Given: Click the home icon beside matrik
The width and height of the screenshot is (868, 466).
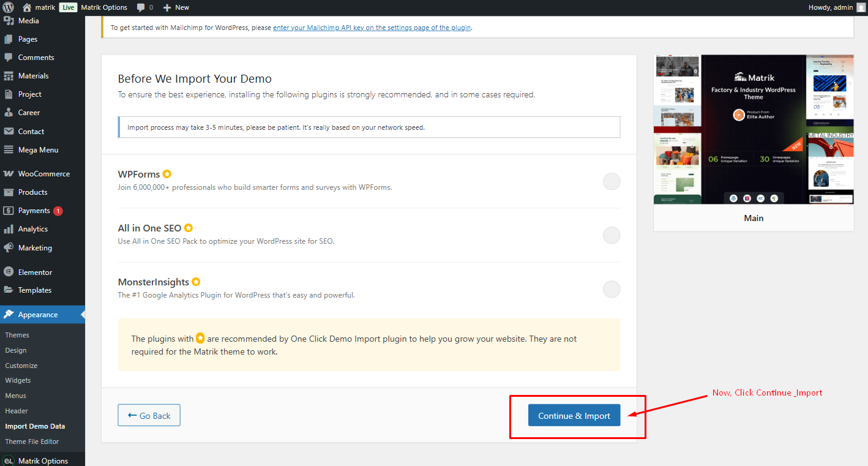Looking at the screenshot, I should point(27,7).
